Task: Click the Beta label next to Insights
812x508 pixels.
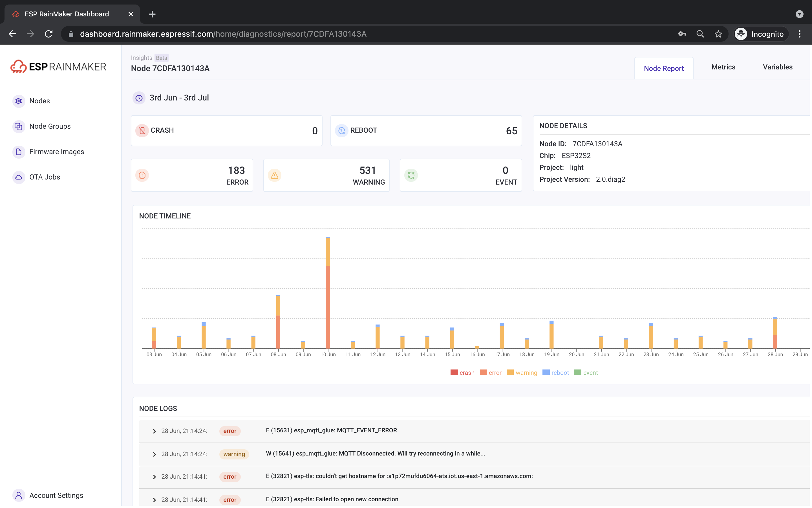Action: click(x=161, y=58)
